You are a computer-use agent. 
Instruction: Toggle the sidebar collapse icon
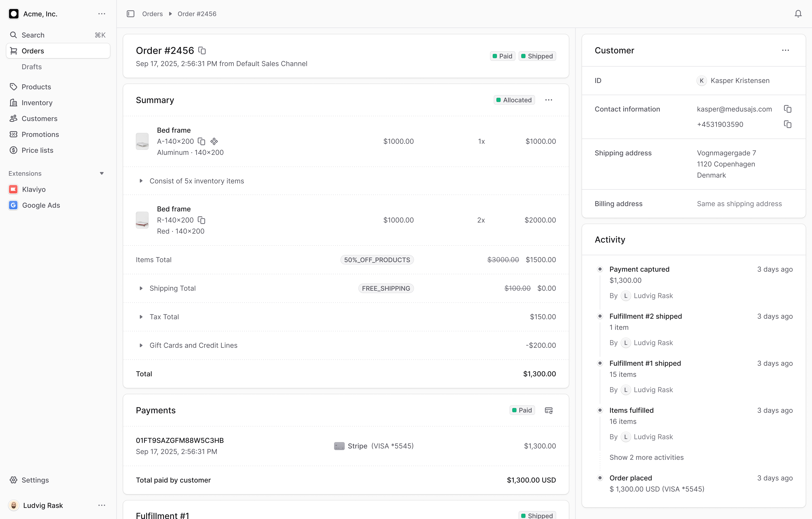[130, 14]
